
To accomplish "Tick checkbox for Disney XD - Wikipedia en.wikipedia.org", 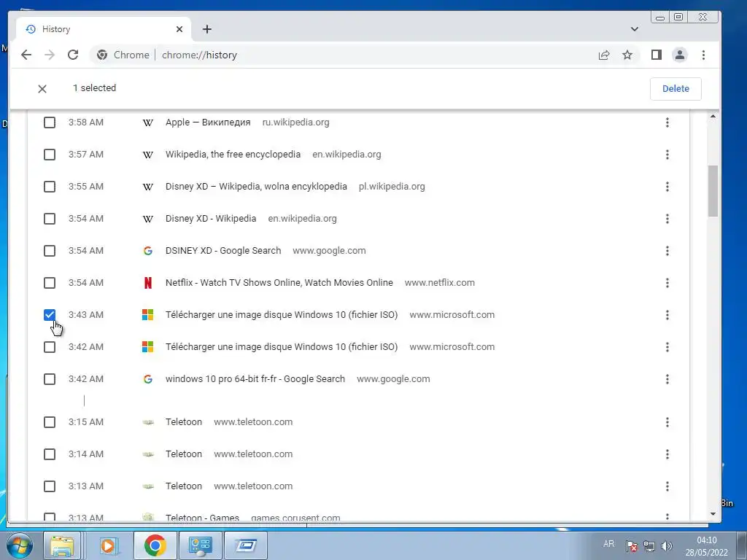I will [x=50, y=219].
